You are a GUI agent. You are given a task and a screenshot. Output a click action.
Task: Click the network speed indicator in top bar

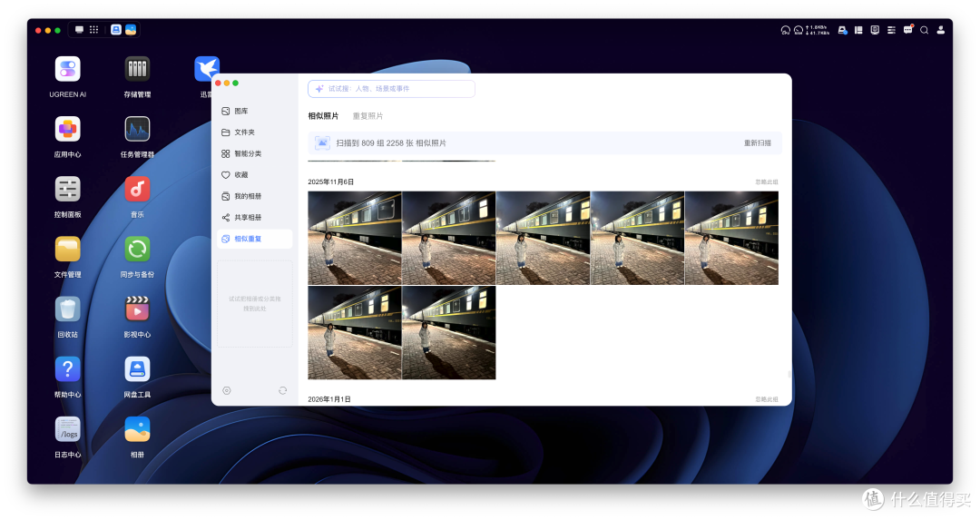[x=818, y=30]
